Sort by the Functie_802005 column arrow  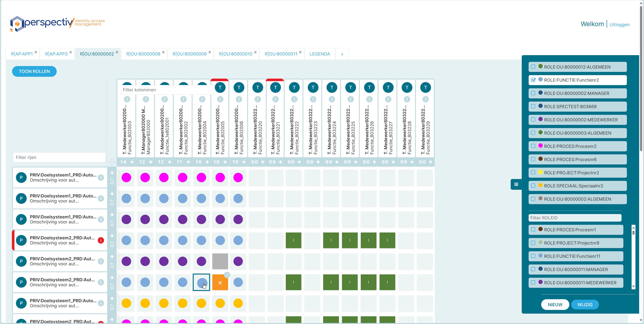click(225, 162)
